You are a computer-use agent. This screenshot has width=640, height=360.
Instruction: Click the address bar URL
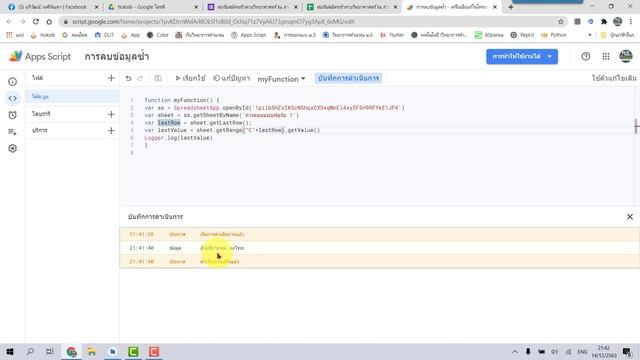click(x=213, y=22)
